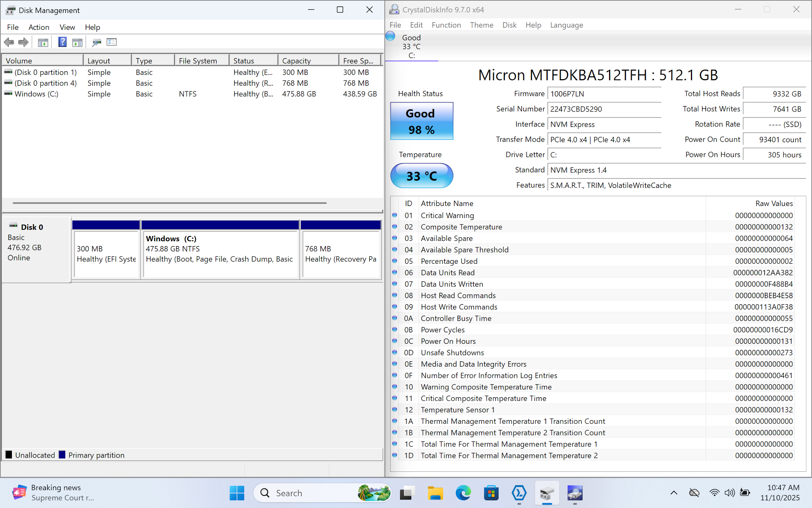Click the Rescan Disks magnifier toolbar icon

(x=96, y=42)
